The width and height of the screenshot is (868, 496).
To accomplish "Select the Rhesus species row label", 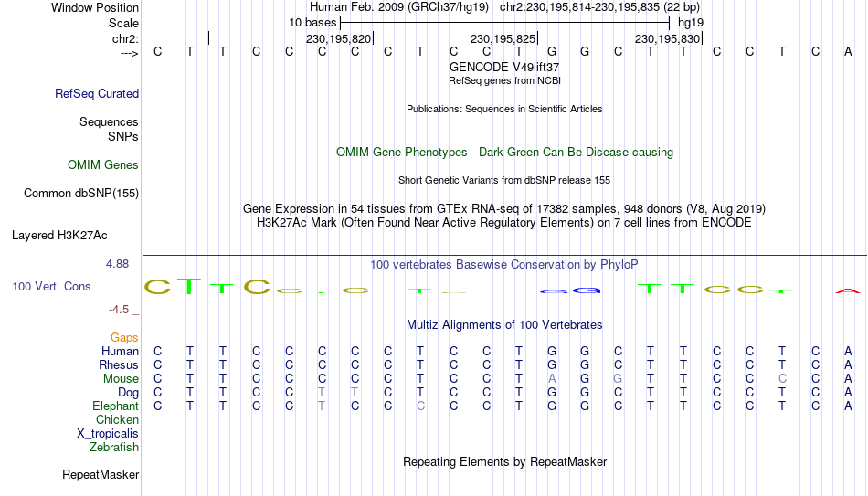I will click(119, 364).
